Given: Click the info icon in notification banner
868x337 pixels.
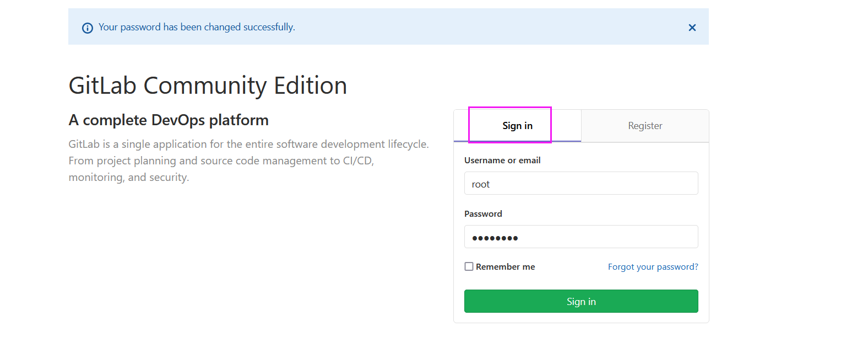Looking at the screenshot, I should 88,28.
